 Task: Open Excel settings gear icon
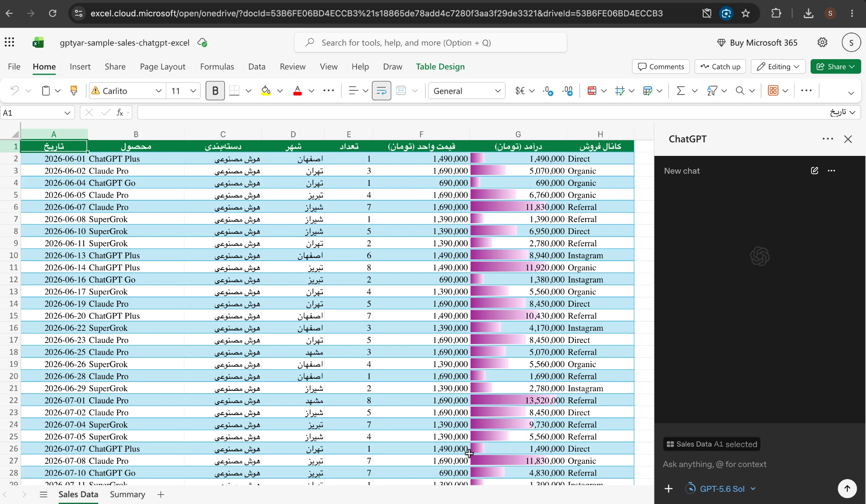[x=822, y=42]
